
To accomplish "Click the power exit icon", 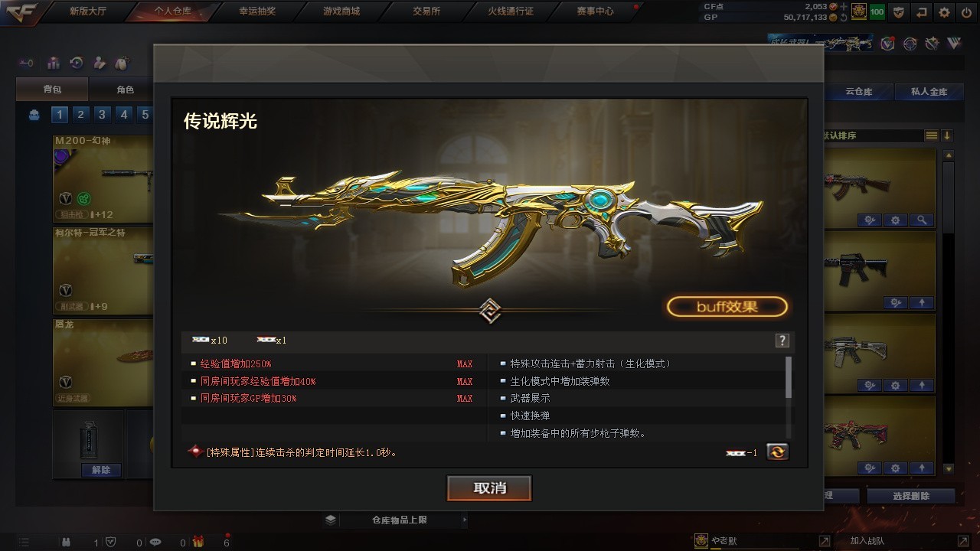I will point(965,12).
